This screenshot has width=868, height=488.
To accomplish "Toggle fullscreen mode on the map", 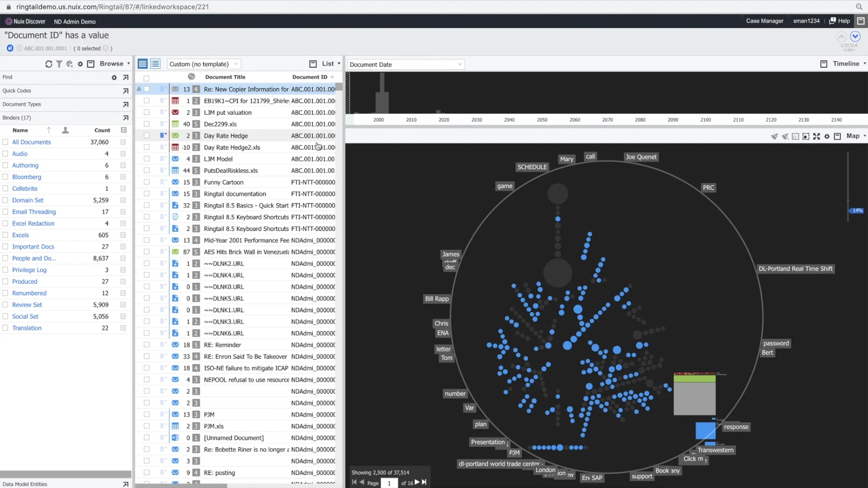I will point(817,136).
